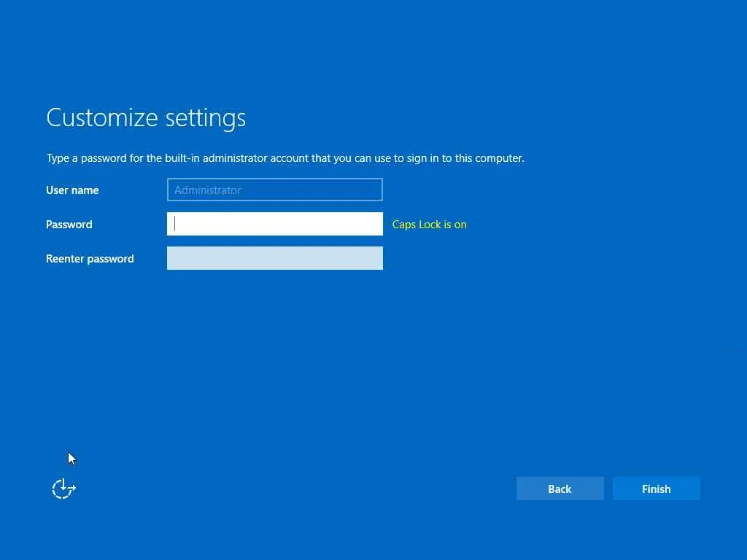
Task: Select the Reenter password field
Action: [275, 258]
